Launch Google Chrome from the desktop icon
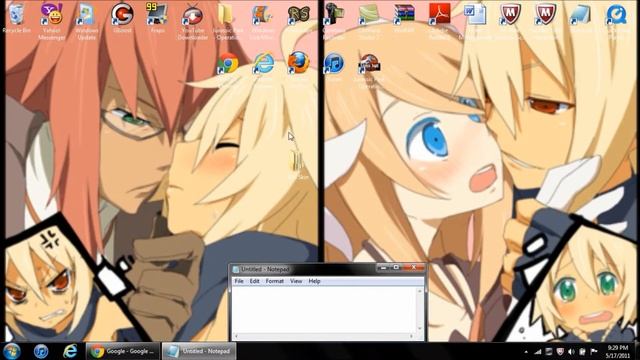The height and width of the screenshot is (360, 640). pos(228,64)
